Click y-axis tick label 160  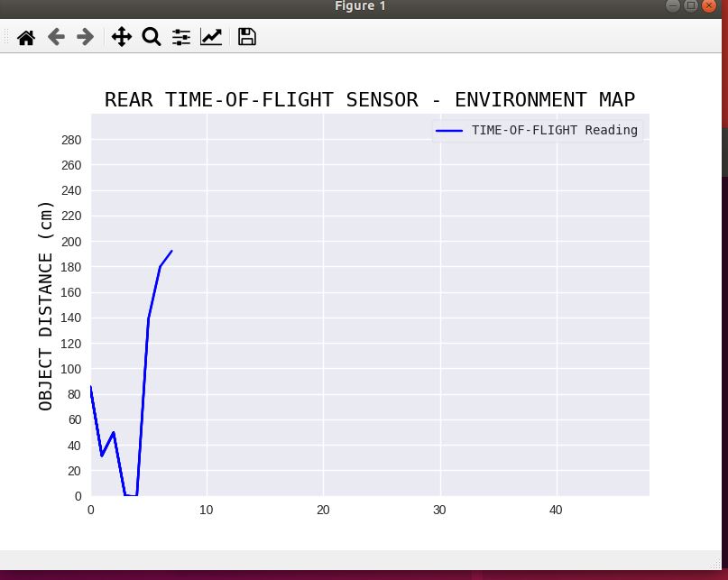tap(71, 292)
